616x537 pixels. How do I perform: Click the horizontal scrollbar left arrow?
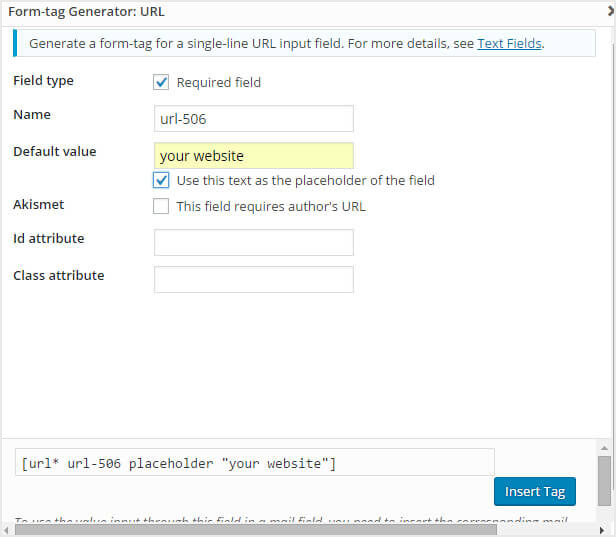pyautogui.click(x=6, y=529)
